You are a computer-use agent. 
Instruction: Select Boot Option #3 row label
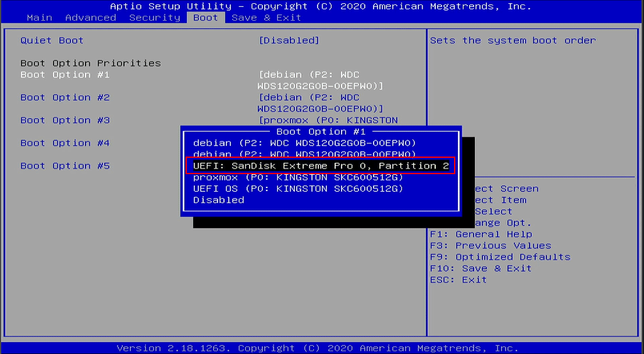(x=65, y=120)
